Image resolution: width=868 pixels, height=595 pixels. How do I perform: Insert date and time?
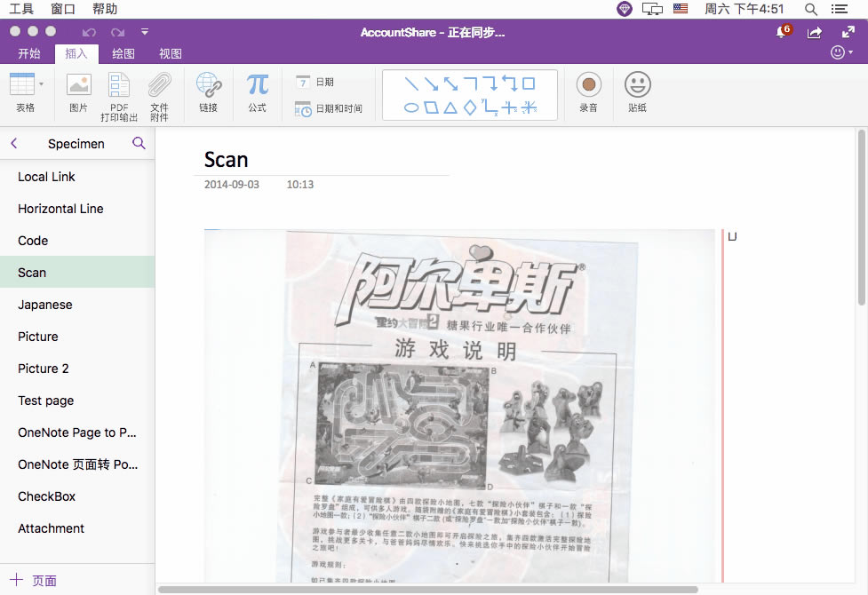(322, 108)
